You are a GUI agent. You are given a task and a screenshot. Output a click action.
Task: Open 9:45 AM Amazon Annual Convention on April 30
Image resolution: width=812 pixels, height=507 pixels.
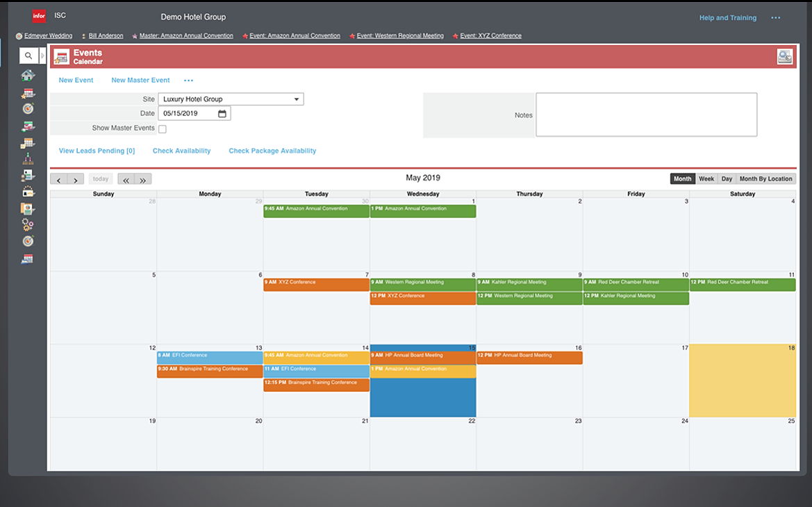coord(317,211)
